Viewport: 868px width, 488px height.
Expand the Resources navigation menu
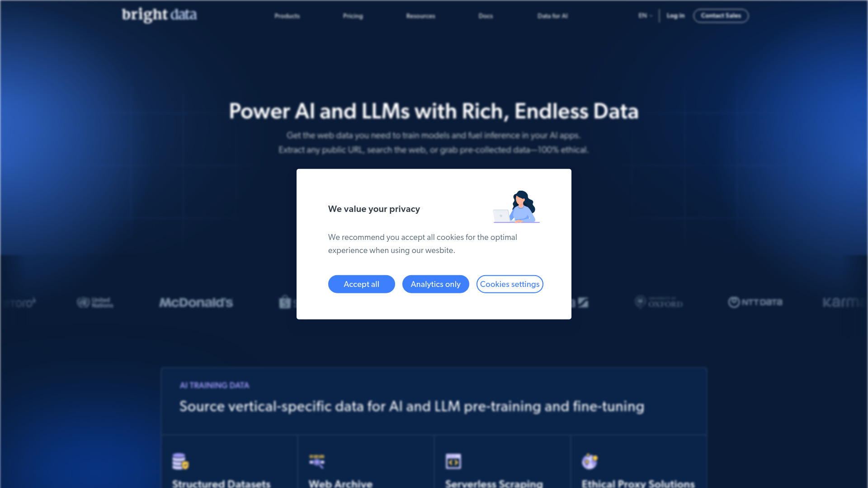click(420, 15)
